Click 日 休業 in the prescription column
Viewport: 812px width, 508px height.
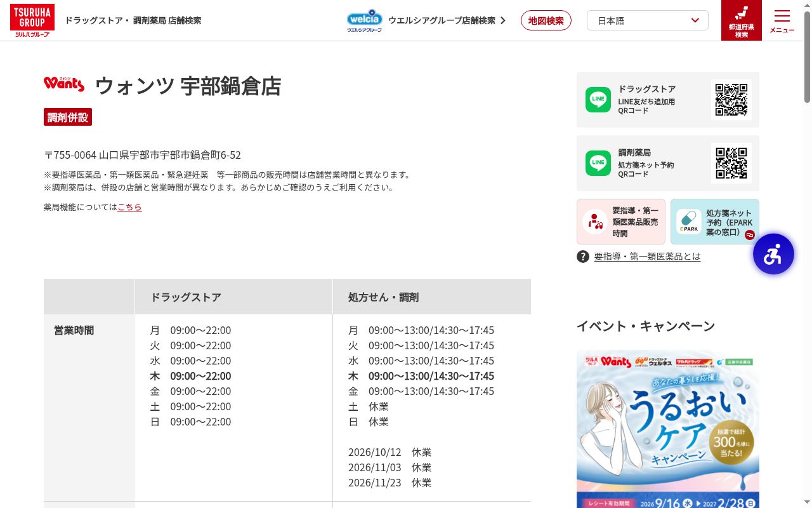click(x=369, y=422)
